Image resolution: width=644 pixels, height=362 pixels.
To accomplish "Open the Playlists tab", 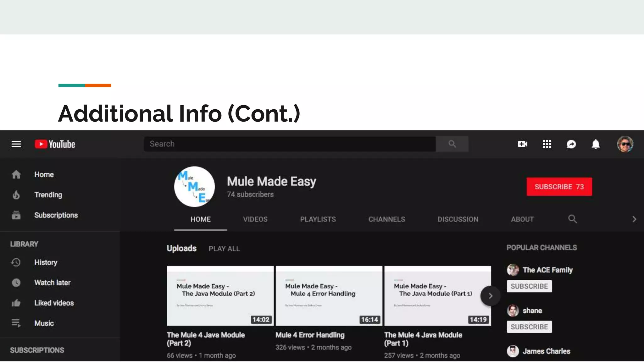I will (x=318, y=219).
